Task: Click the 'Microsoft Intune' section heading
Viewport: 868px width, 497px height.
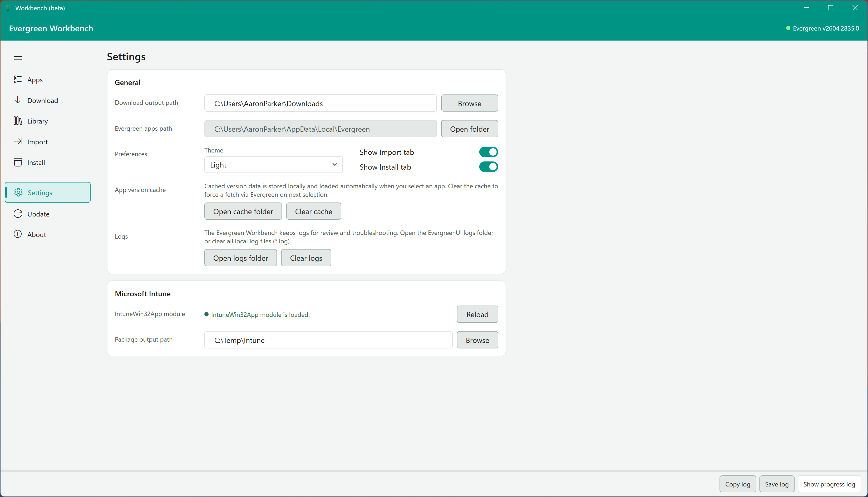Action: click(143, 294)
